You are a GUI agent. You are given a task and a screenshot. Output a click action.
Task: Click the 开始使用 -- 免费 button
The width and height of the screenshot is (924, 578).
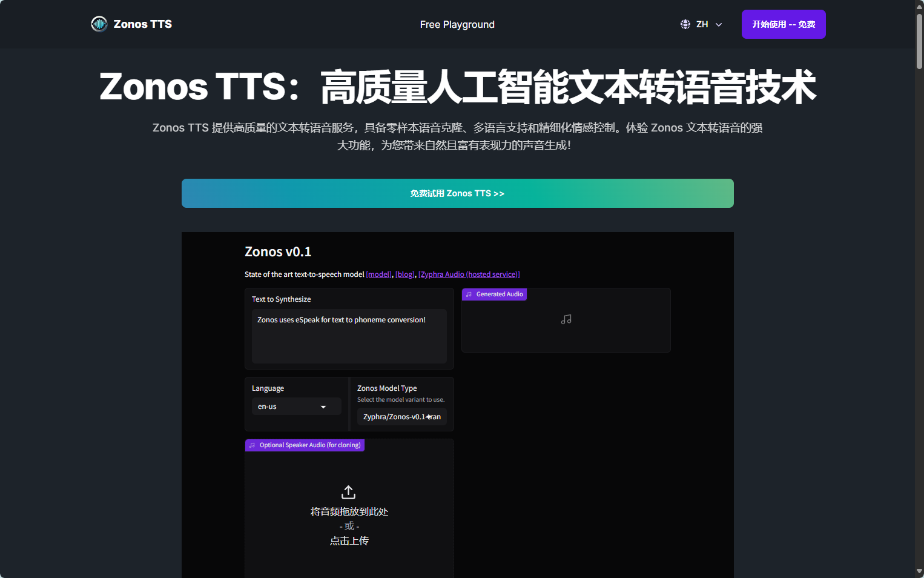[784, 24]
